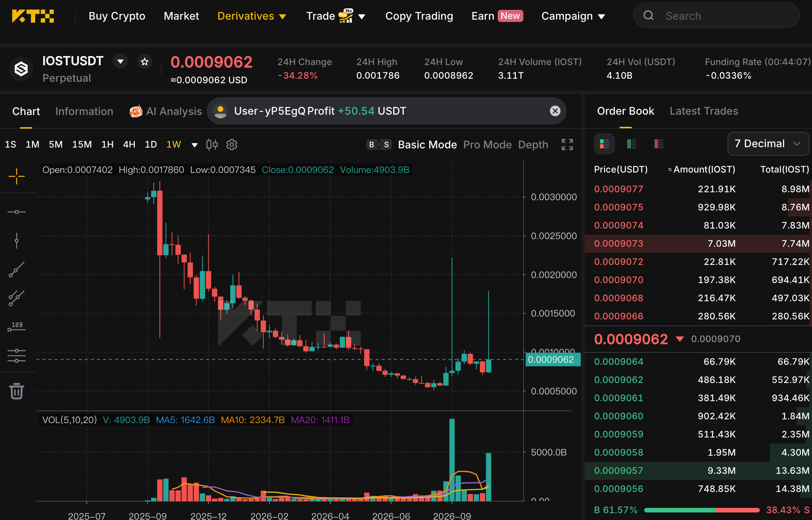The width and height of the screenshot is (812, 520).
Task: Open candlestick chart type selector
Action: 212,145
